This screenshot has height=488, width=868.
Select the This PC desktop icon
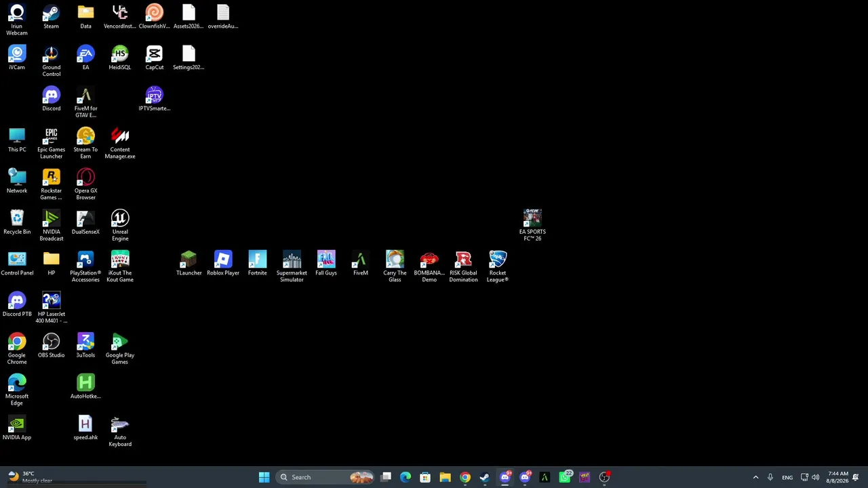pyautogui.click(x=17, y=140)
